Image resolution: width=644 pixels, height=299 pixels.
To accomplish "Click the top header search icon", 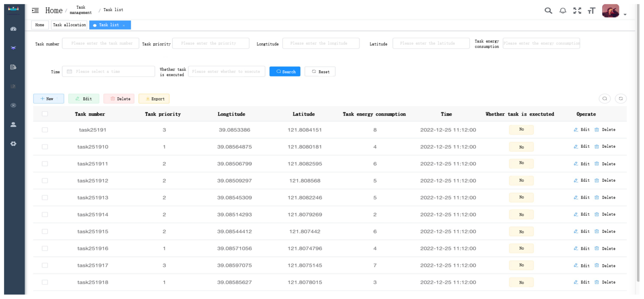I will (x=548, y=10).
